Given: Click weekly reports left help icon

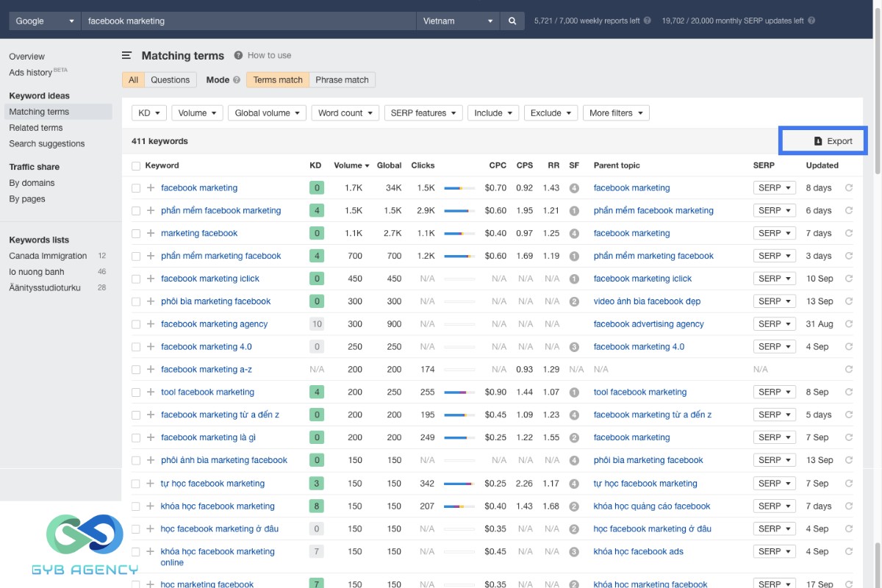Looking at the screenshot, I should tap(648, 21).
